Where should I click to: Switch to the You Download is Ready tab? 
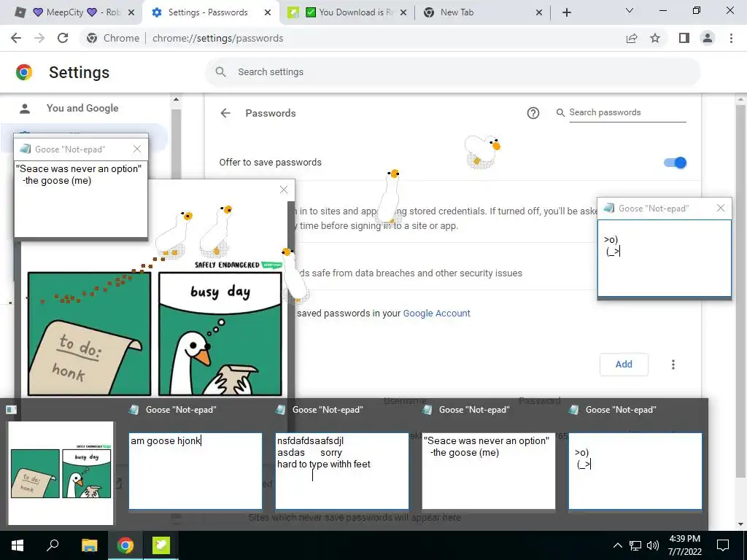(x=348, y=12)
